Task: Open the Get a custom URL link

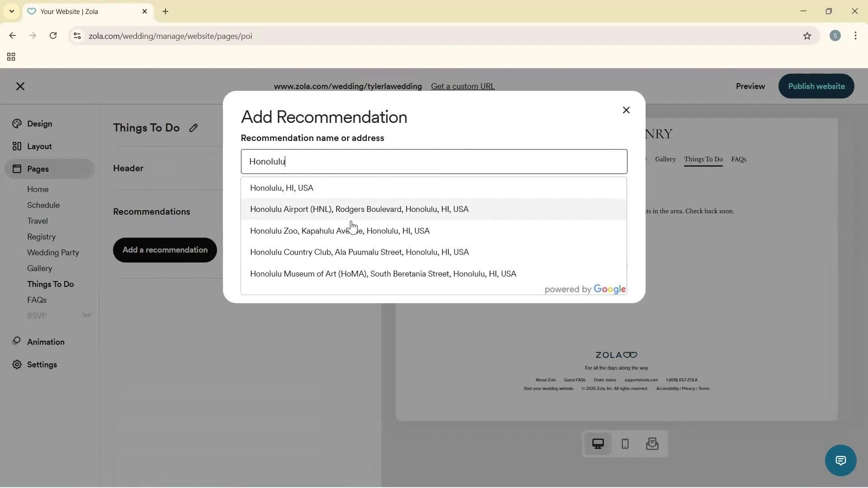Action: (463, 86)
